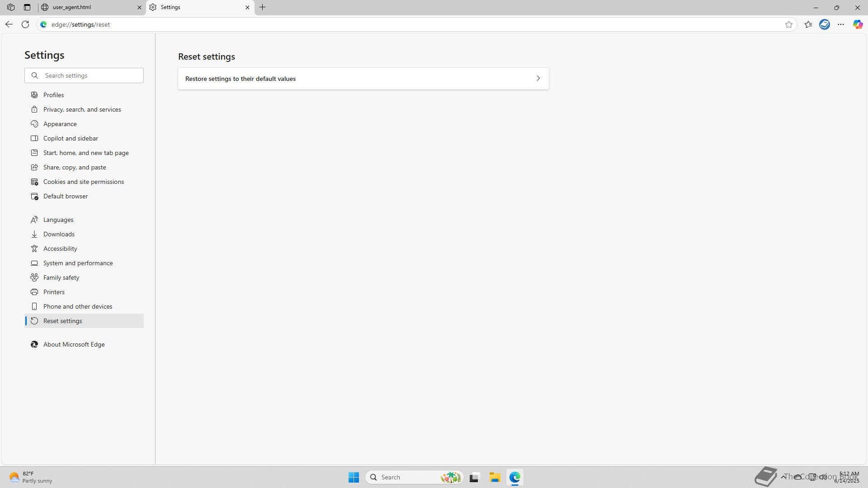
Task: Close the user_agent.html tab
Action: 139,7
